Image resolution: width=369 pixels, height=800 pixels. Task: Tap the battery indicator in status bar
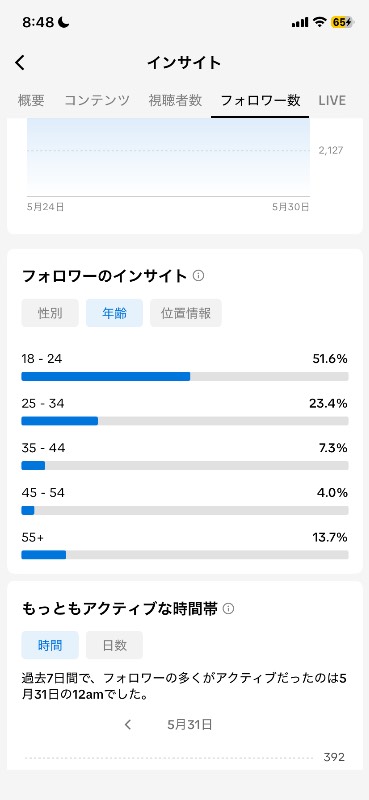342,22
